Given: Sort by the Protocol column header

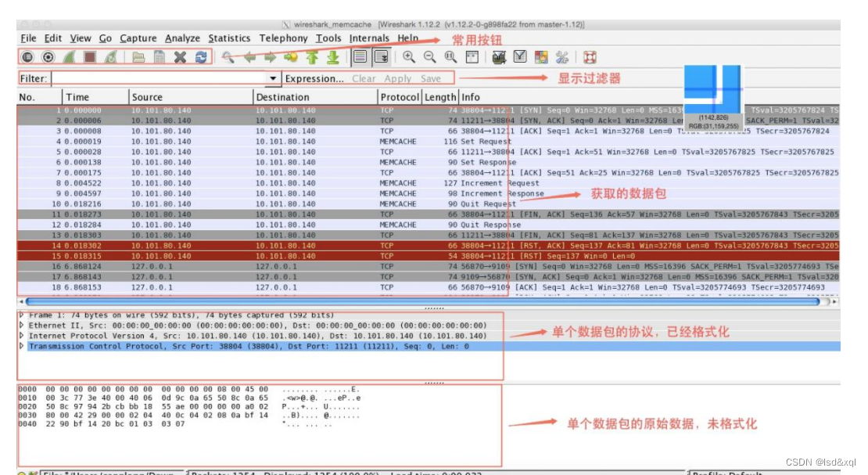Looking at the screenshot, I should (x=399, y=97).
